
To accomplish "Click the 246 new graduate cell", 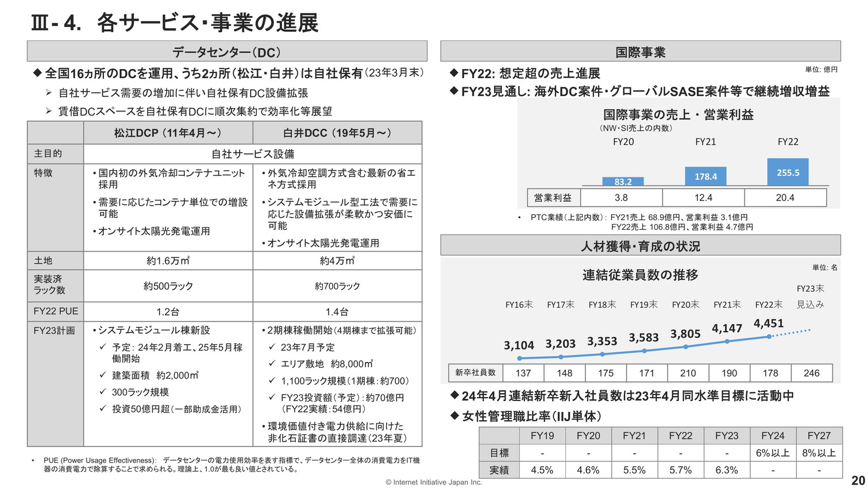I will (812, 373).
